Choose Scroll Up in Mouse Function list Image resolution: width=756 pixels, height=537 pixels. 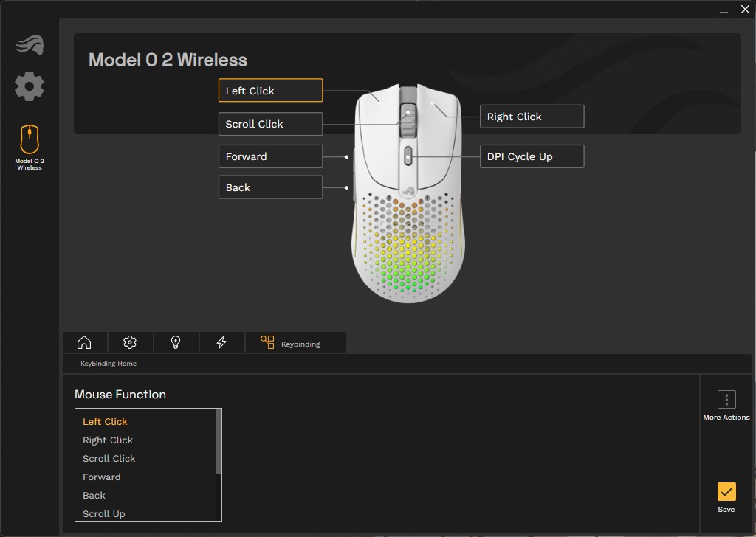click(x=103, y=514)
